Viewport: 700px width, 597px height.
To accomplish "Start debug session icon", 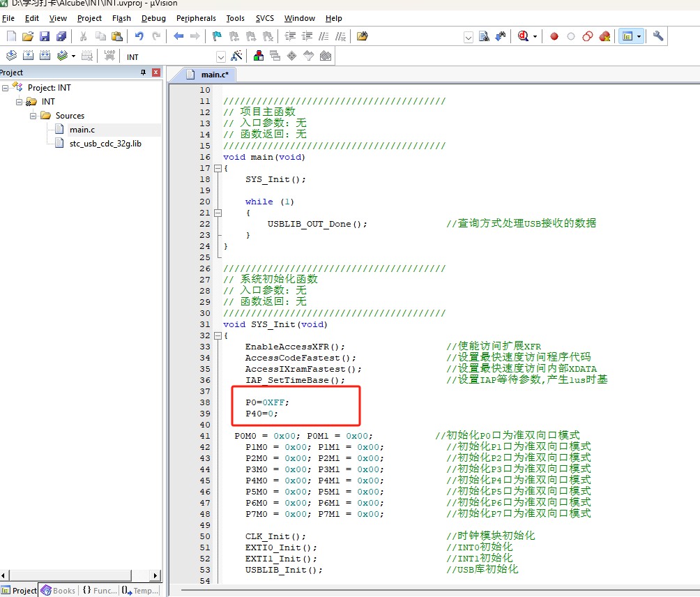I will click(523, 36).
